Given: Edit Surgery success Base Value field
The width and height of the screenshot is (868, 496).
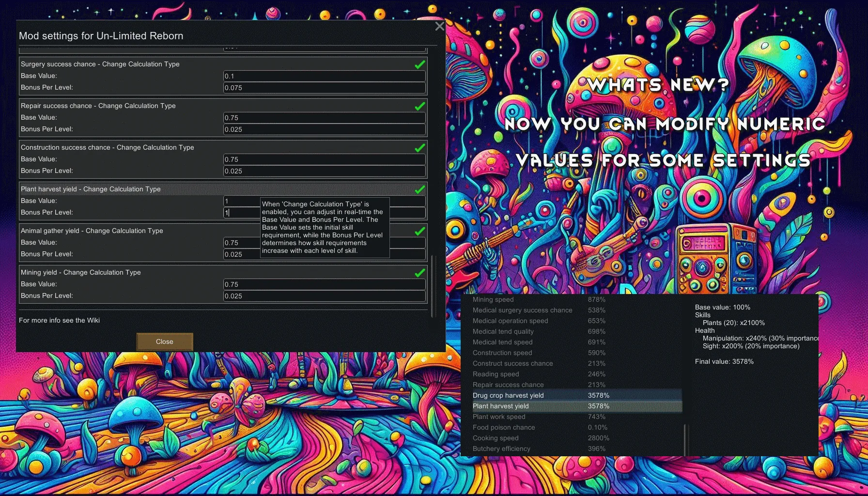Looking at the screenshot, I should [x=324, y=76].
